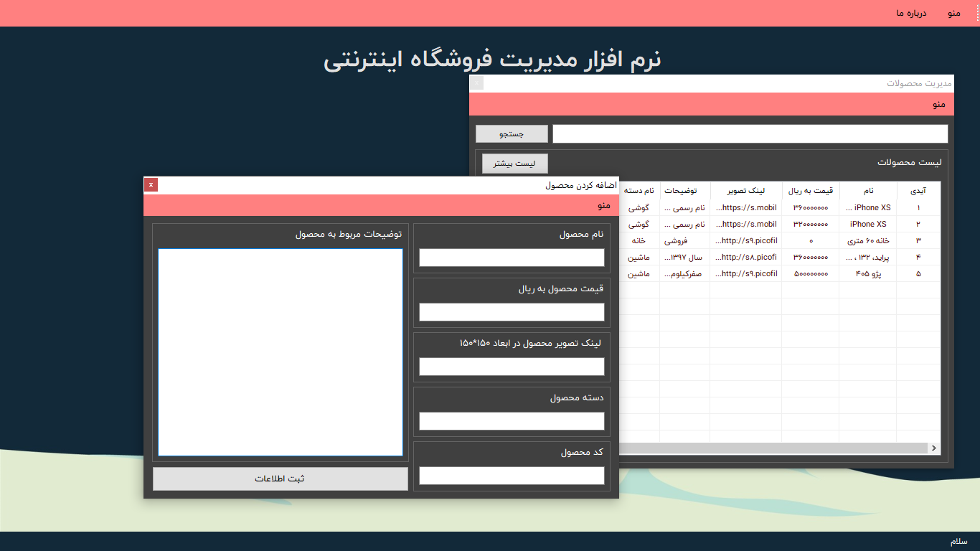Select the پژو ۴۰۵ product row
Screen dimensions: 980x551
[x=867, y=274]
